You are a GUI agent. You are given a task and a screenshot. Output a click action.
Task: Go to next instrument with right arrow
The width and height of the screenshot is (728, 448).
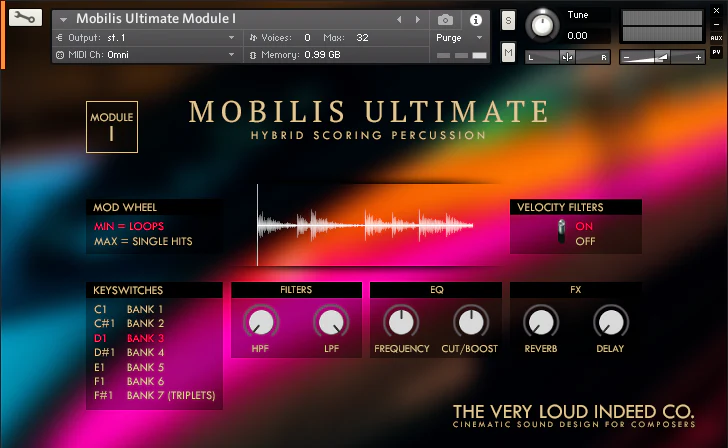pyautogui.click(x=418, y=19)
